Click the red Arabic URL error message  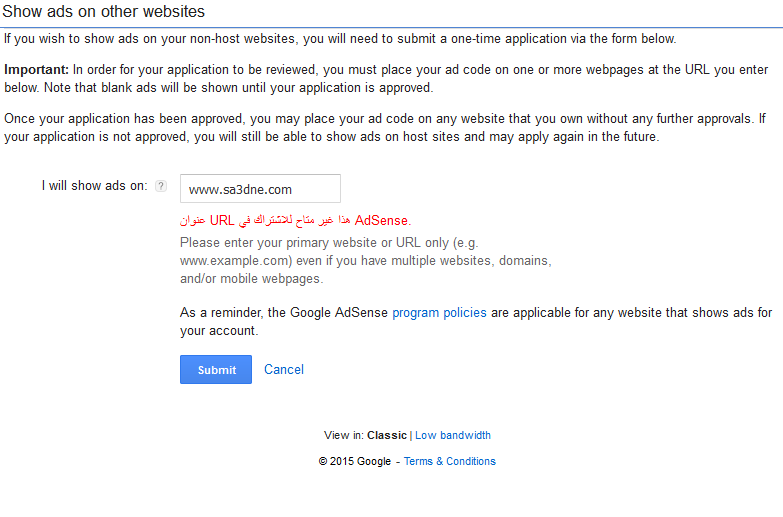click(295, 220)
